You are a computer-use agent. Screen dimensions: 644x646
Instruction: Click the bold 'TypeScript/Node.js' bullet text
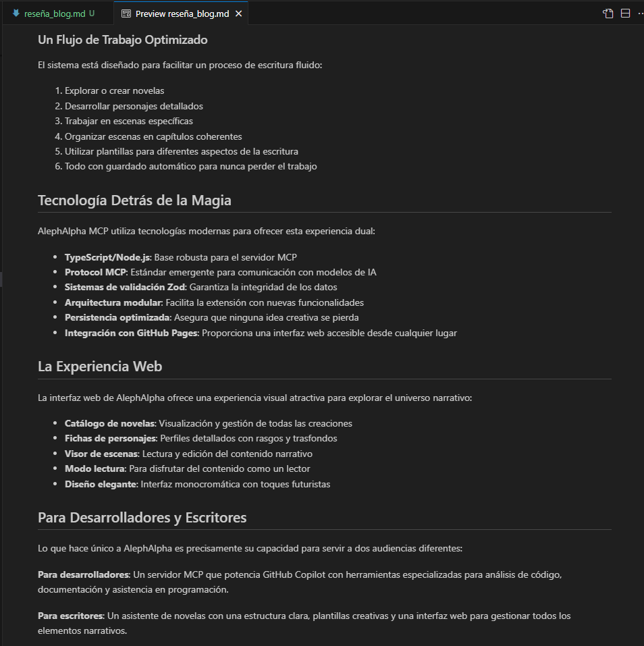(x=107, y=257)
